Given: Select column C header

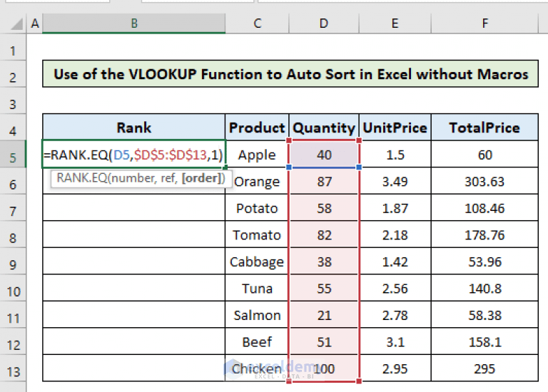Looking at the screenshot, I should click(257, 24).
